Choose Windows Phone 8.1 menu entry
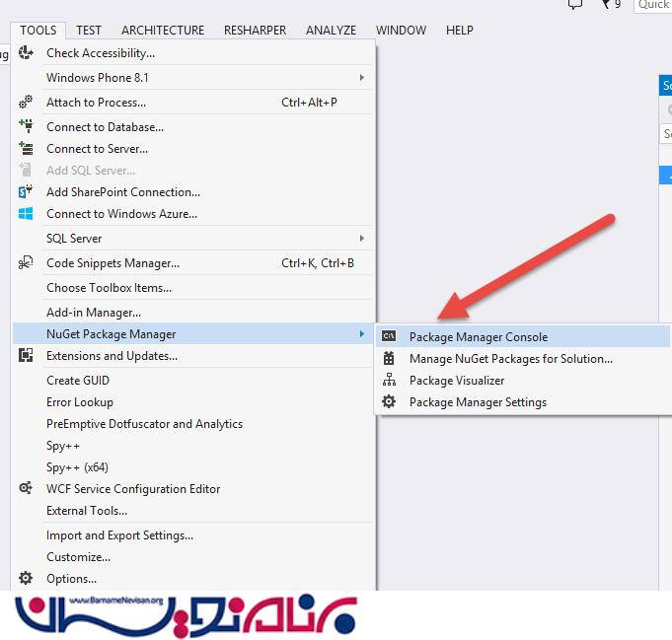Image resolution: width=672 pixels, height=640 pixels. (193, 78)
